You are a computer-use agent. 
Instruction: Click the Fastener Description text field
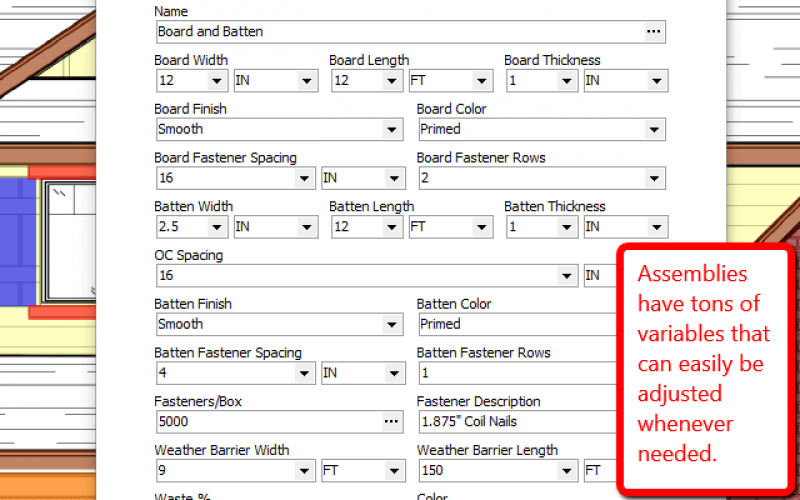[x=517, y=421]
